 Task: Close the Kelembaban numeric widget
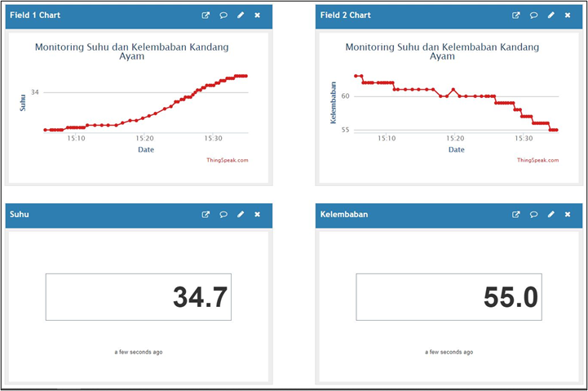568,215
